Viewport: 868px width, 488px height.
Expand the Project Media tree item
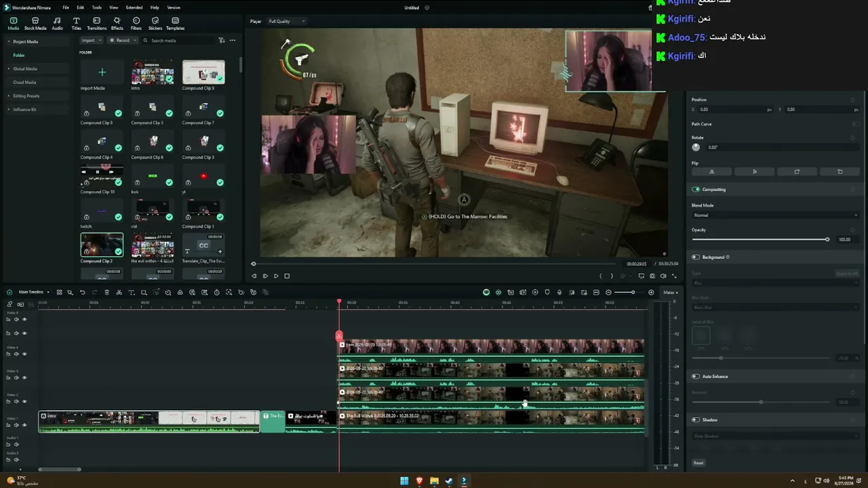pyautogui.click(x=9, y=41)
